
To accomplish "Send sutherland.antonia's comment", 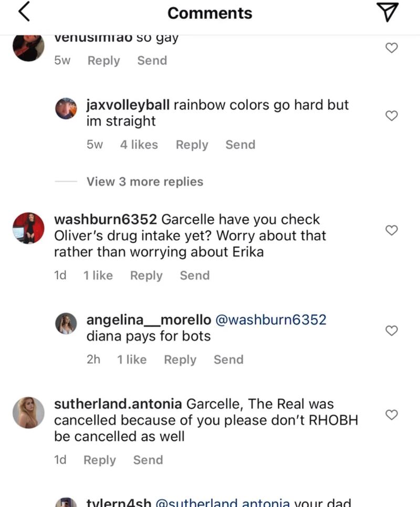I will 148,460.
